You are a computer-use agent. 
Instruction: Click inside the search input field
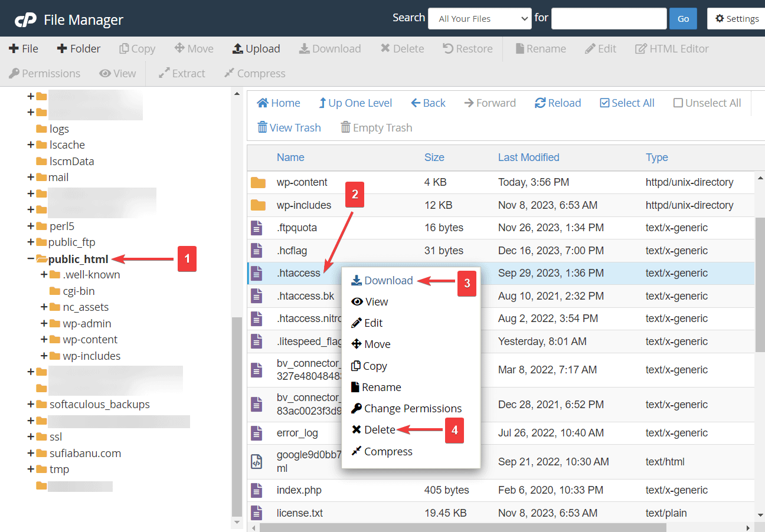pyautogui.click(x=609, y=18)
